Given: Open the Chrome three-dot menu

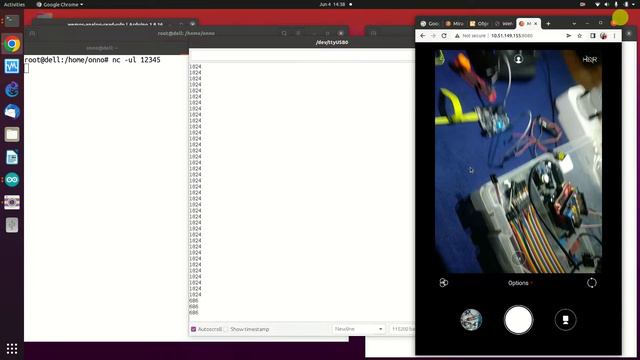Looking at the screenshot, I should click(614, 36).
